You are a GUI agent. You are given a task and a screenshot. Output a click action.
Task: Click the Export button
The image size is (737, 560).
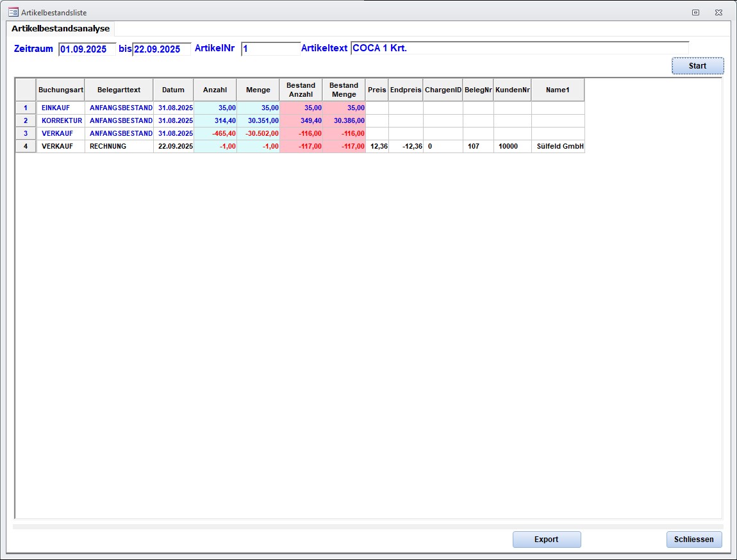click(546, 539)
